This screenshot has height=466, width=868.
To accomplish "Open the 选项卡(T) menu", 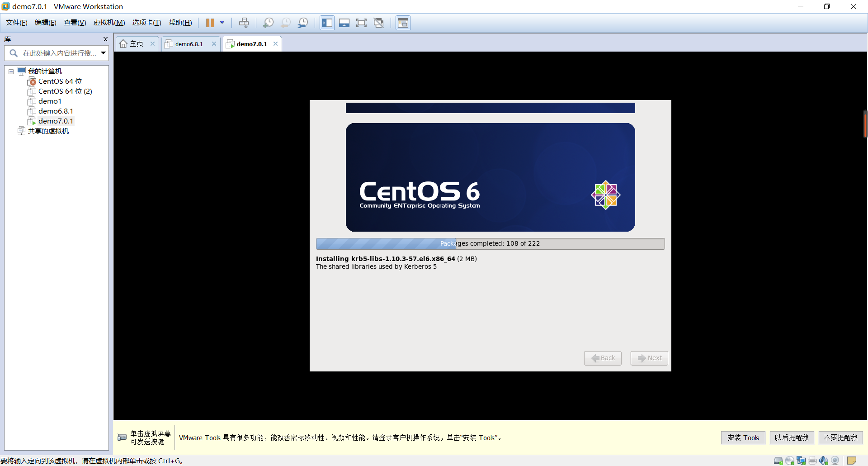I will (146, 23).
